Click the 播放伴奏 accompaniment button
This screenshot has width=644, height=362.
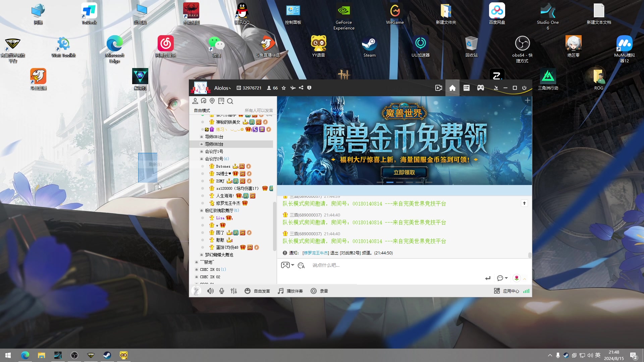pyautogui.click(x=290, y=291)
